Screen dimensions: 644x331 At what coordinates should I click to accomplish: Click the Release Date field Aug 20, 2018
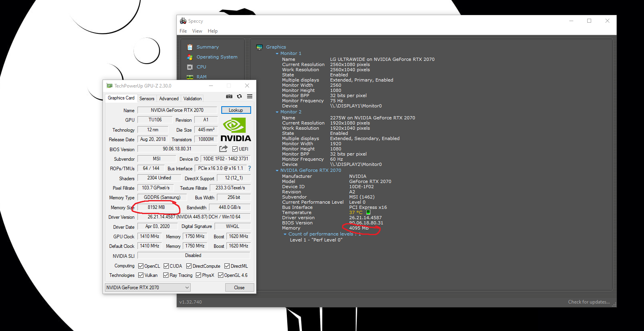153,139
